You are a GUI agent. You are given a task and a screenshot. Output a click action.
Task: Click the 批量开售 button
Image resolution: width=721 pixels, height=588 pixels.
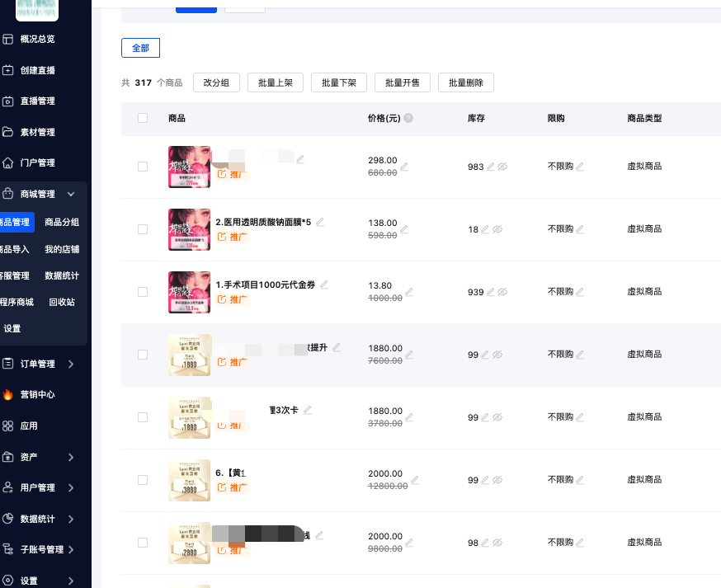click(403, 82)
